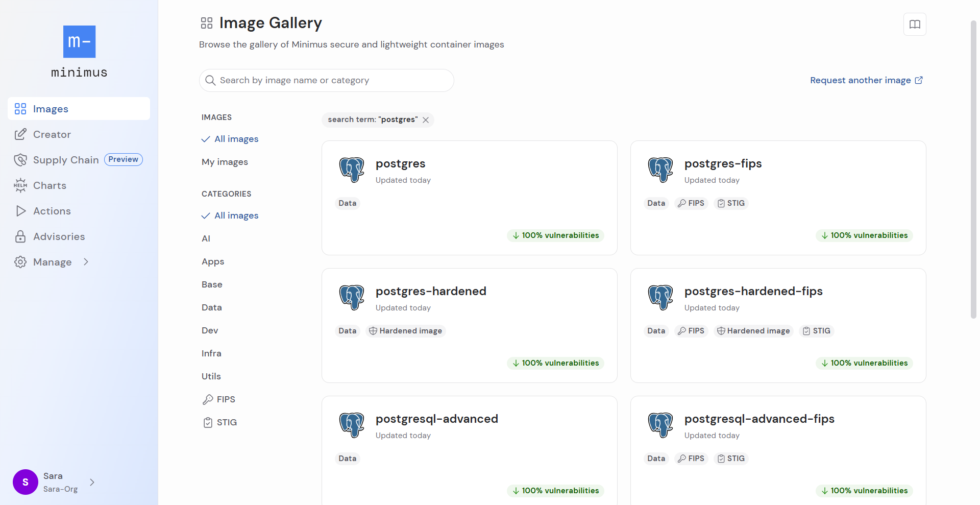Click the Request another image link

[860, 80]
